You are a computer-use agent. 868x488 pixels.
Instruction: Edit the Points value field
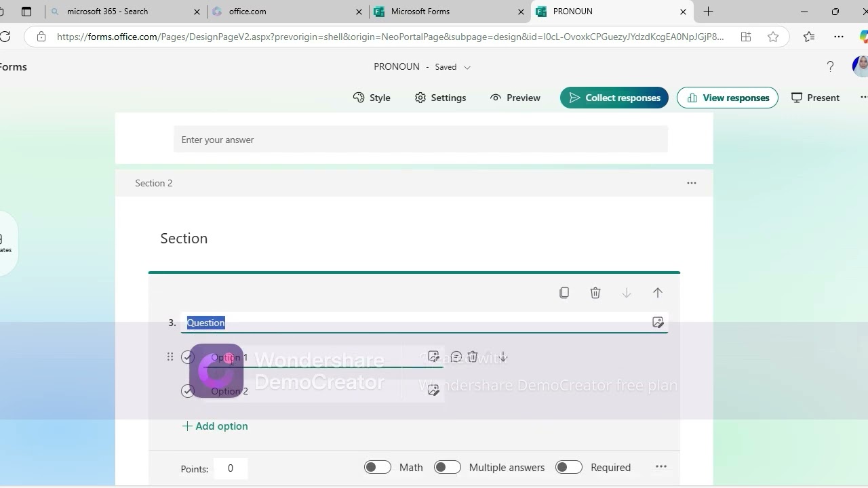231,468
